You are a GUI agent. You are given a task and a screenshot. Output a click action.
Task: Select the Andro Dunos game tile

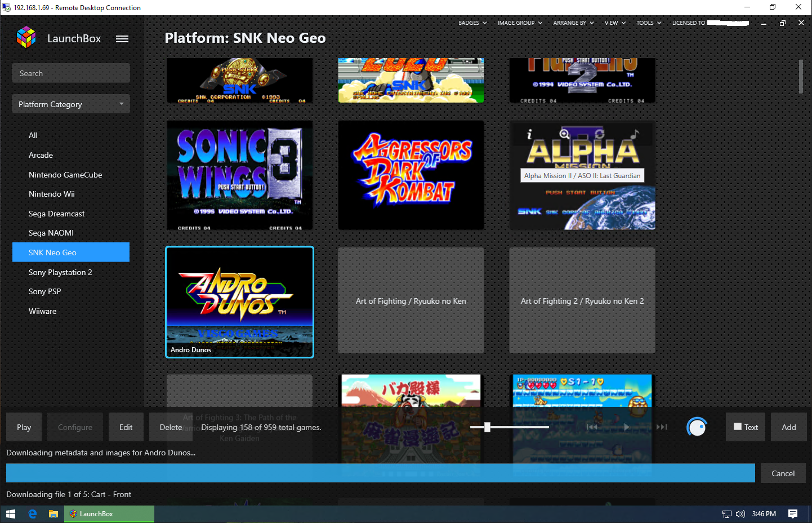(x=240, y=302)
